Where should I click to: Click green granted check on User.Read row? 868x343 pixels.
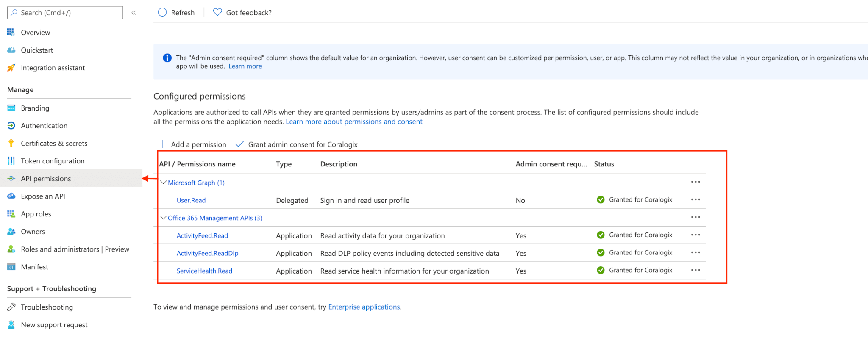coord(601,200)
